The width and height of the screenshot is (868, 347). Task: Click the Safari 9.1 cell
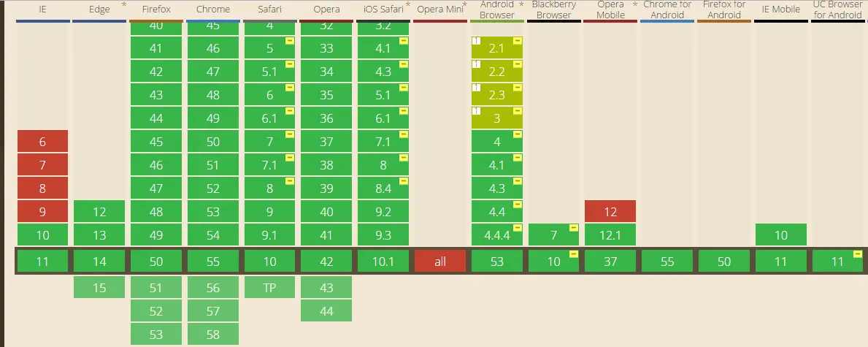coord(269,234)
